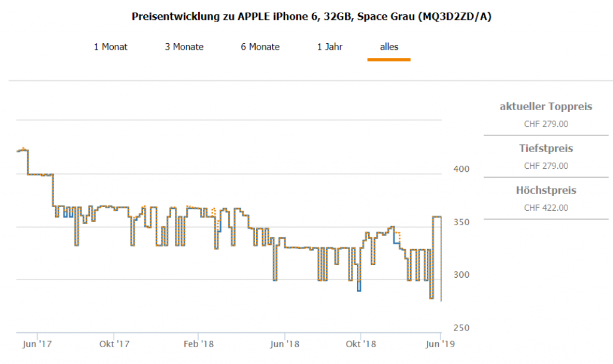
Task: Open the 6 Monate price view
Action: pyautogui.click(x=260, y=47)
